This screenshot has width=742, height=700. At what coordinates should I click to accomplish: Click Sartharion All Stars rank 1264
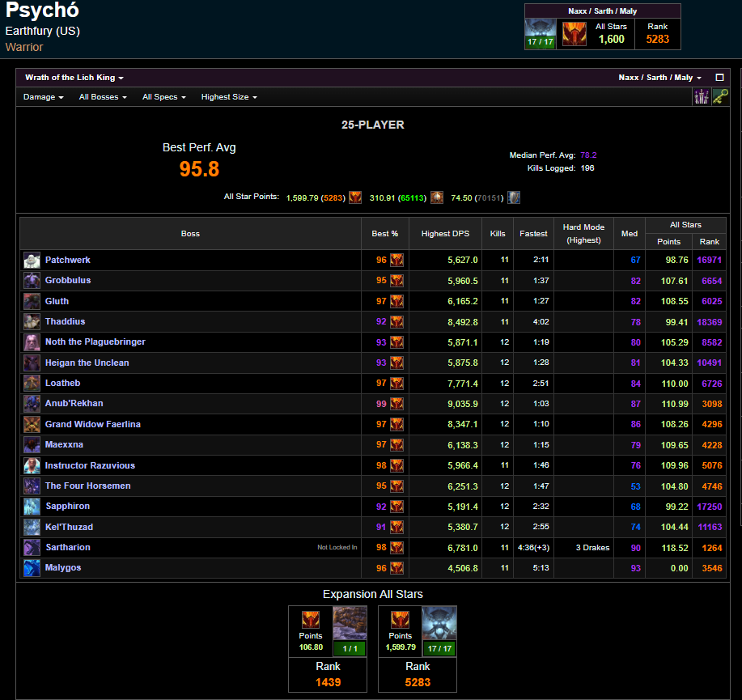pos(712,548)
